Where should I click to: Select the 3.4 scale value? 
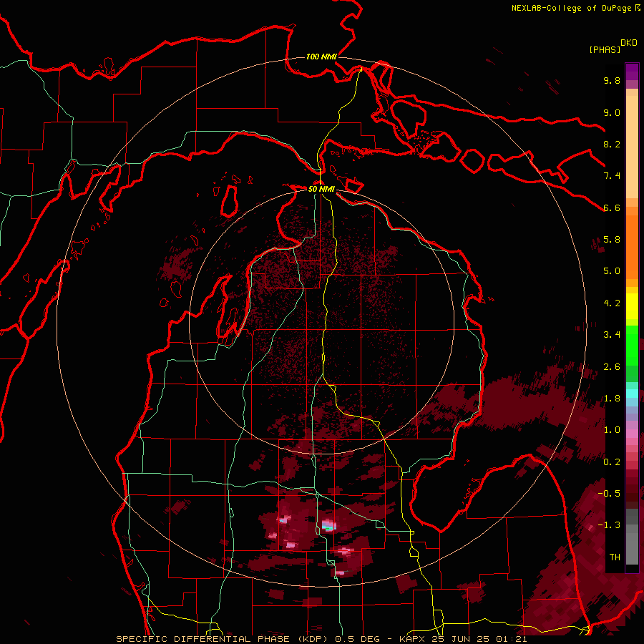point(612,335)
